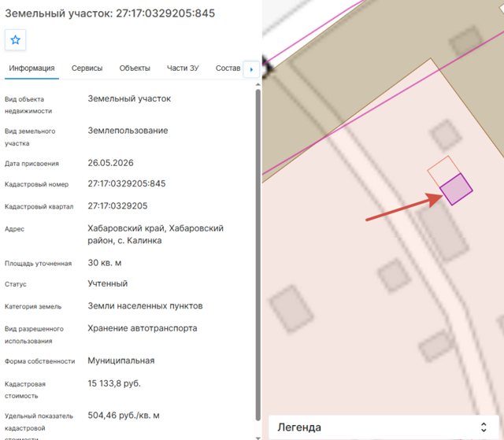The height and width of the screenshot is (440, 504).
Task: Click the object type value Земельный участок
Action: [129, 98]
